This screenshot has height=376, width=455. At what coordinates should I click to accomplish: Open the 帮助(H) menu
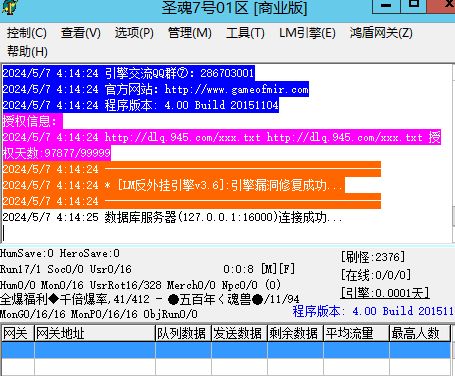click(x=27, y=51)
